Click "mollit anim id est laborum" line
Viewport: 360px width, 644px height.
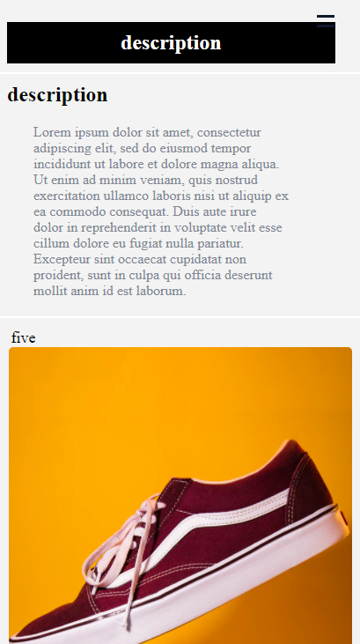click(x=110, y=292)
